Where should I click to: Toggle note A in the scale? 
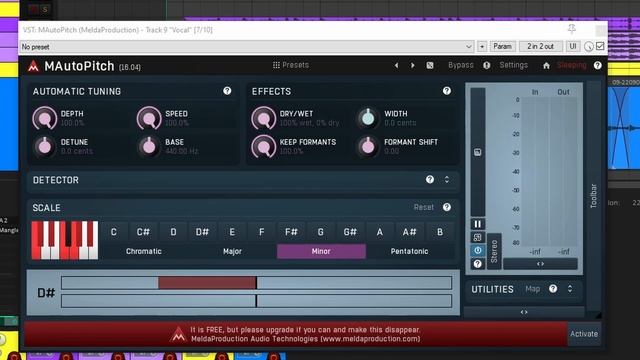380,232
